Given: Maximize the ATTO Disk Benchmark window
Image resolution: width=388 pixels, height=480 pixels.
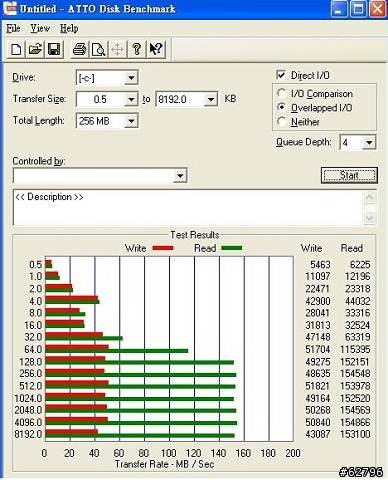Looking at the screenshot, I should [358, 9].
